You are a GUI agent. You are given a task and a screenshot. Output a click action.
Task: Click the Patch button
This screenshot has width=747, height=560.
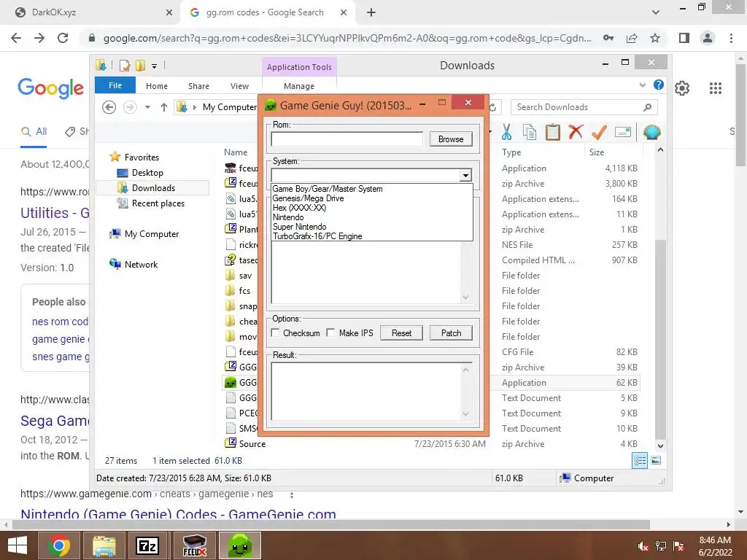tap(451, 332)
